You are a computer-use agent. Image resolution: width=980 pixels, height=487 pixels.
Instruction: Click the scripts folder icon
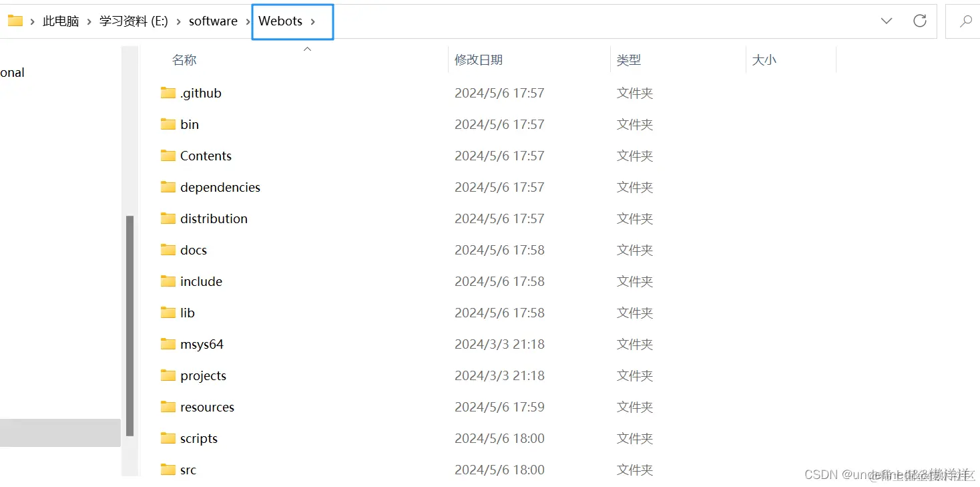[168, 438]
